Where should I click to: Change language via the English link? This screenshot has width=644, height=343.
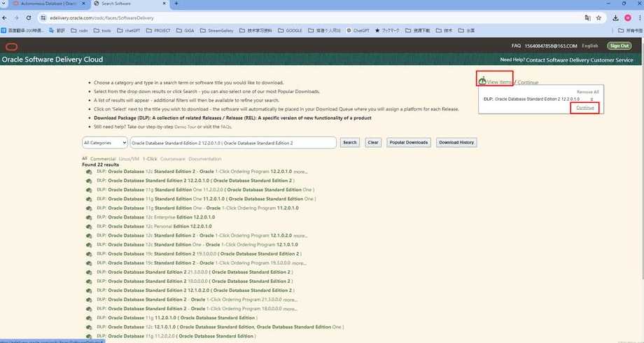point(590,46)
